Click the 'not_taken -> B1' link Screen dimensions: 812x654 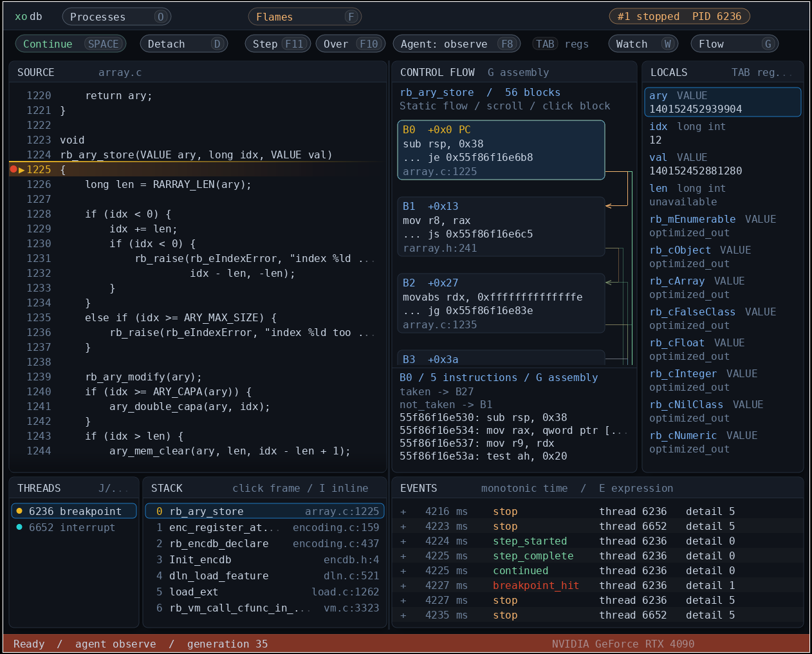click(445, 404)
